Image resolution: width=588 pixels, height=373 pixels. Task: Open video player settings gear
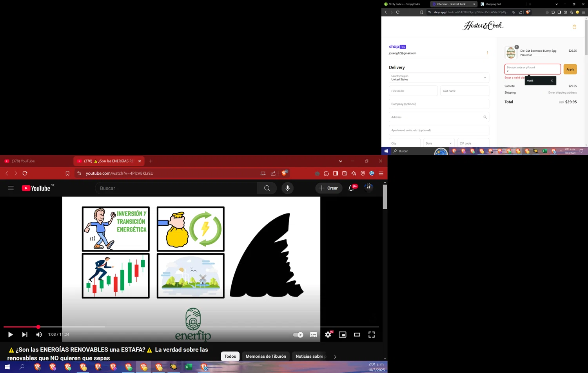click(x=328, y=335)
